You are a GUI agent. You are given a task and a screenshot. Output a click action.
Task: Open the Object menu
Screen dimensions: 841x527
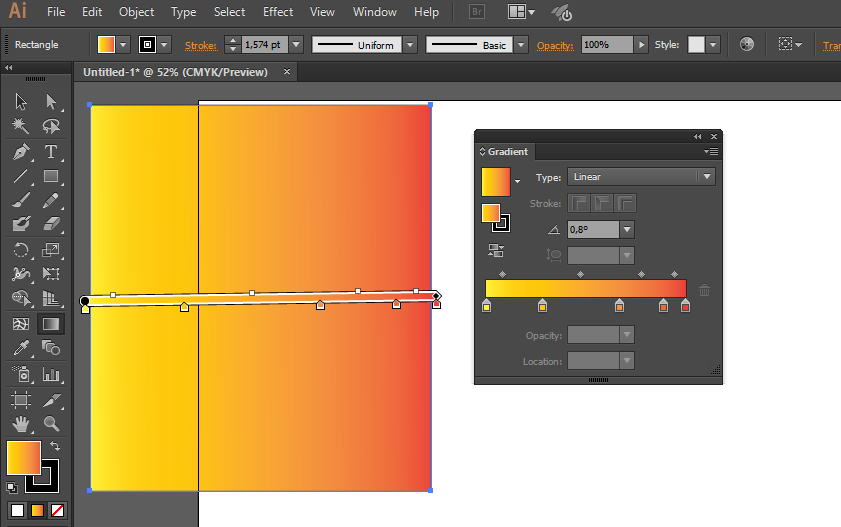point(136,12)
